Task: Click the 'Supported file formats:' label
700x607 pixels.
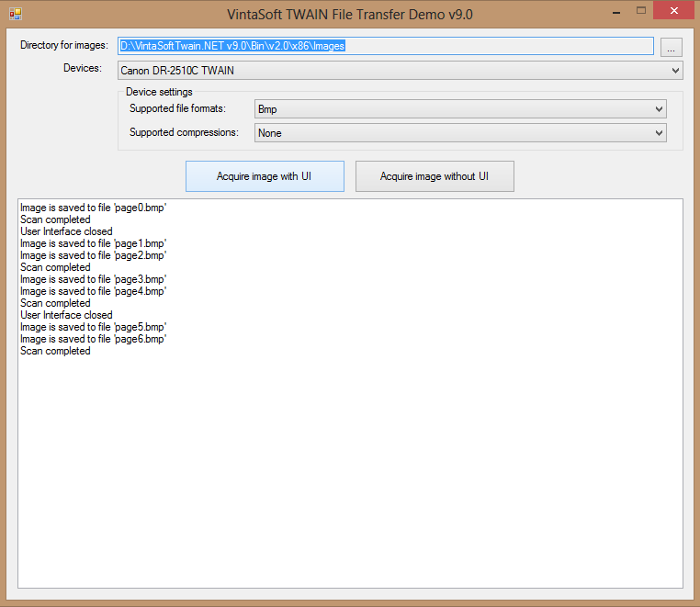Action: [177, 108]
